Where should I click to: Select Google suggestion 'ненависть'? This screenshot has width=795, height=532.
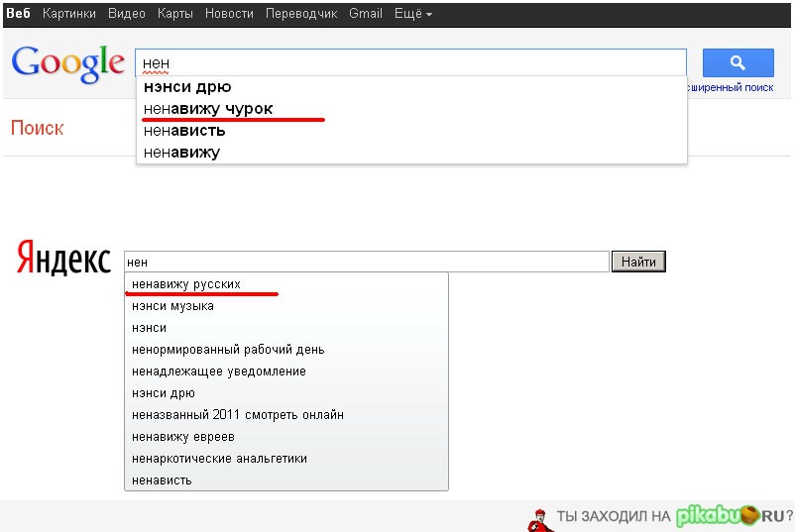click(x=411, y=131)
